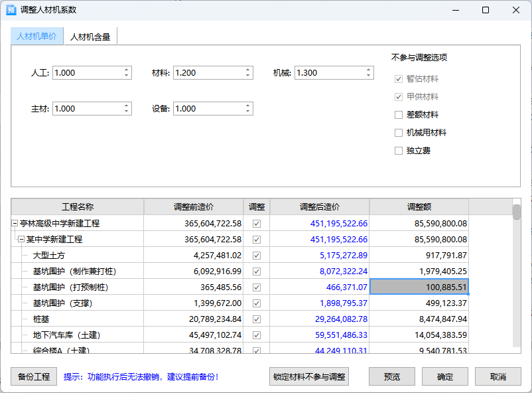532x393 pixels.
Task: Toggle the 独立费 checkbox
Action: tap(399, 151)
